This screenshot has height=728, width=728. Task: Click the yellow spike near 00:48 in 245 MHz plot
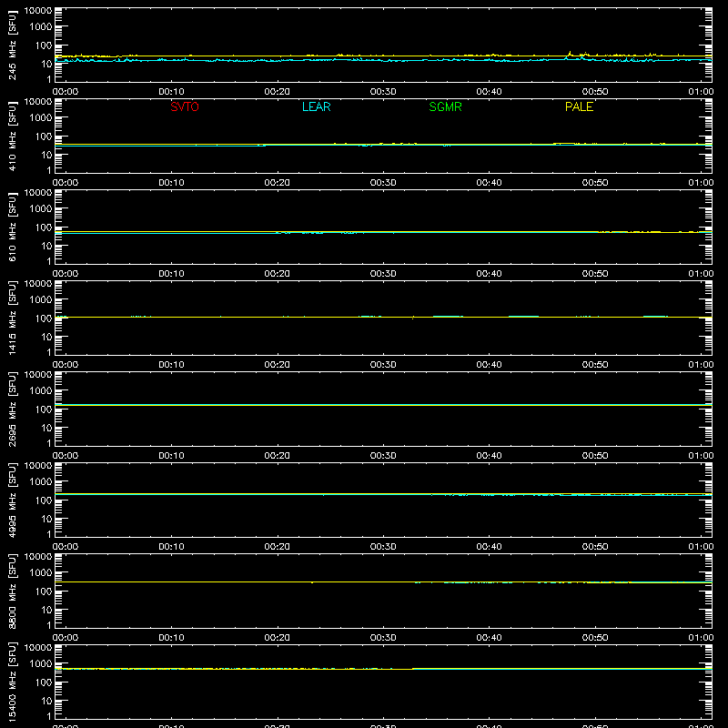570,54
